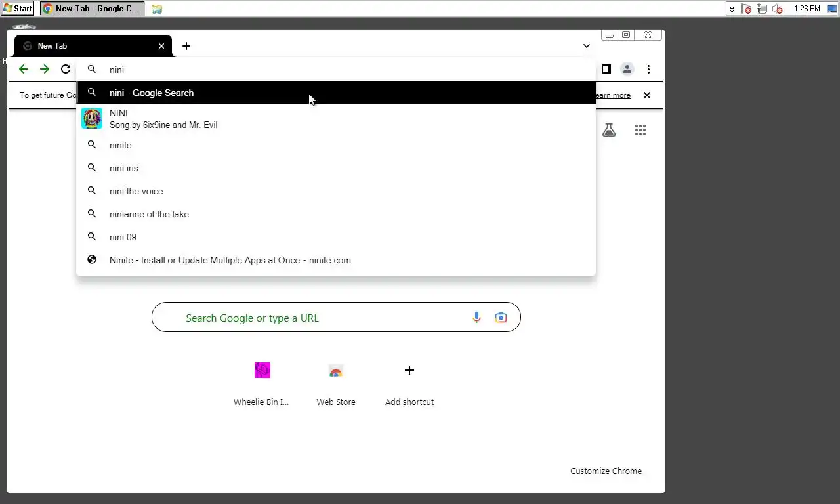840x504 pixels.
Task: Search by image with camera icon
Action: click(501, 318)
